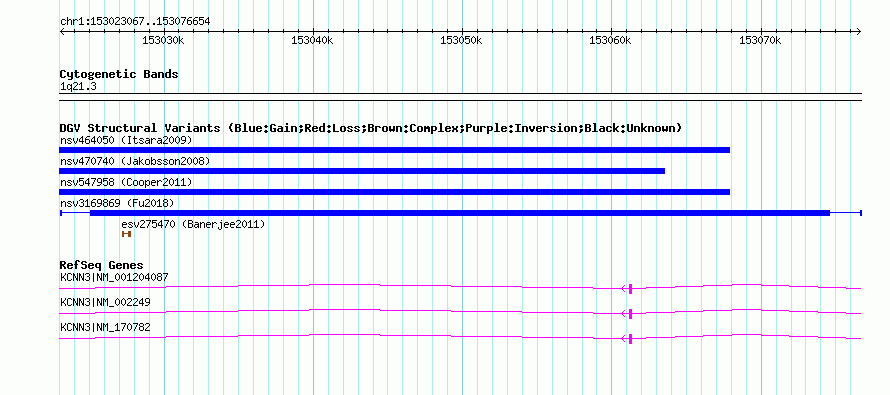The height and width of the screenshot is (395, 890).
Task: Click the KCNN3|NM_001204087 transcript label
Action: coord(114,278)
